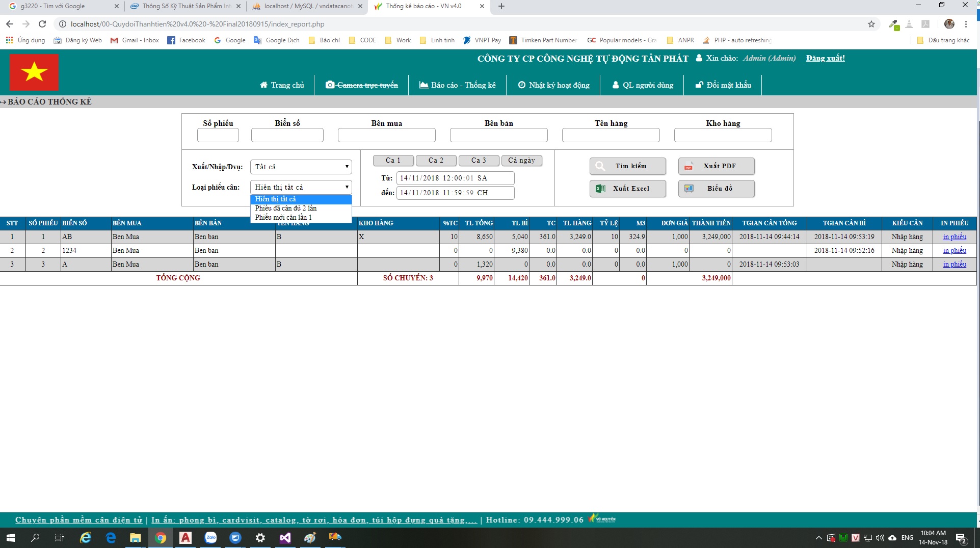
Task: Click 'in phiếu' link for plate 1234
Action: click(x=955, y=251)
